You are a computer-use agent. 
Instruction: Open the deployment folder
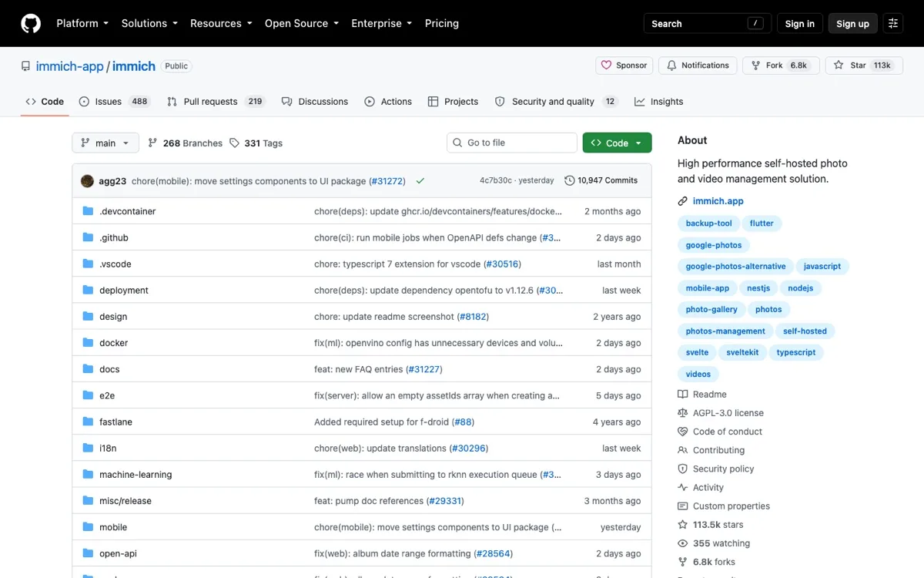pos(124,290)
